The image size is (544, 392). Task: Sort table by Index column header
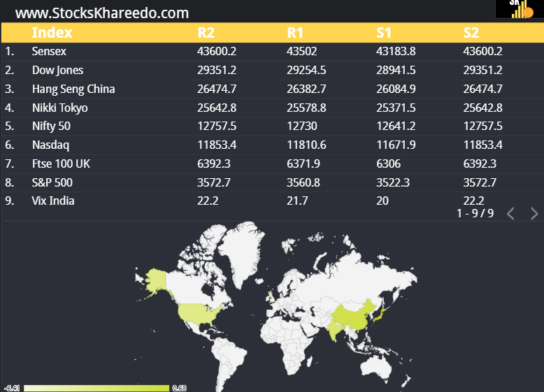click(x=52, y=33)
